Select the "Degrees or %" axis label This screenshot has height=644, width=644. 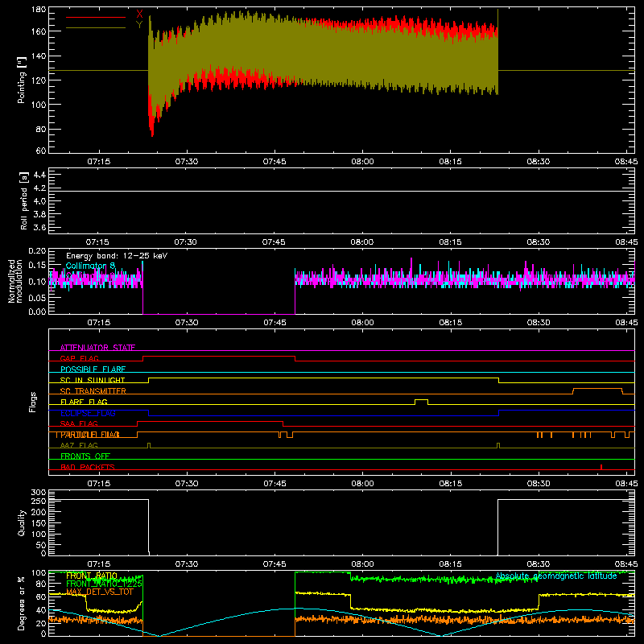(22, 603)
